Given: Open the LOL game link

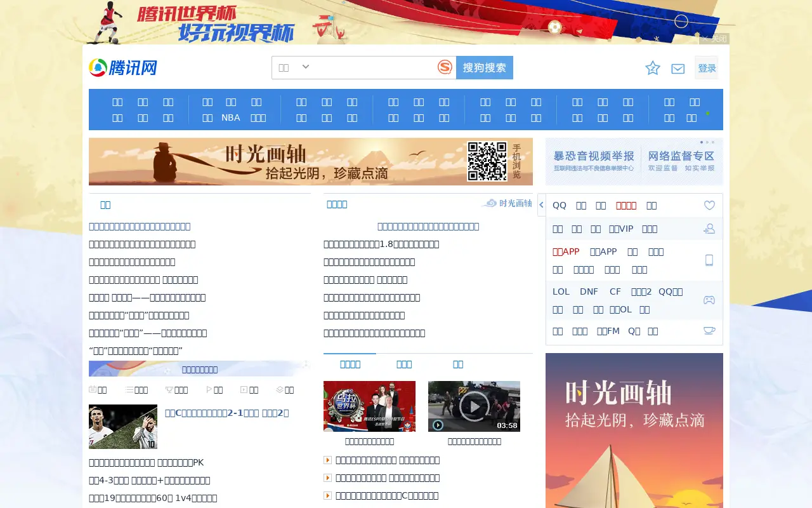Looking at the screenshot, I should pos(561,291).
